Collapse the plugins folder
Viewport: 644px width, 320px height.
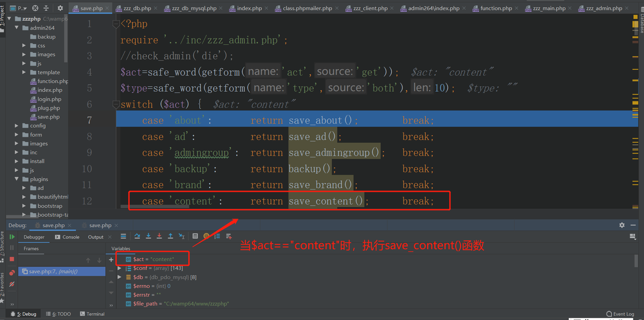[x=18, y=179]
